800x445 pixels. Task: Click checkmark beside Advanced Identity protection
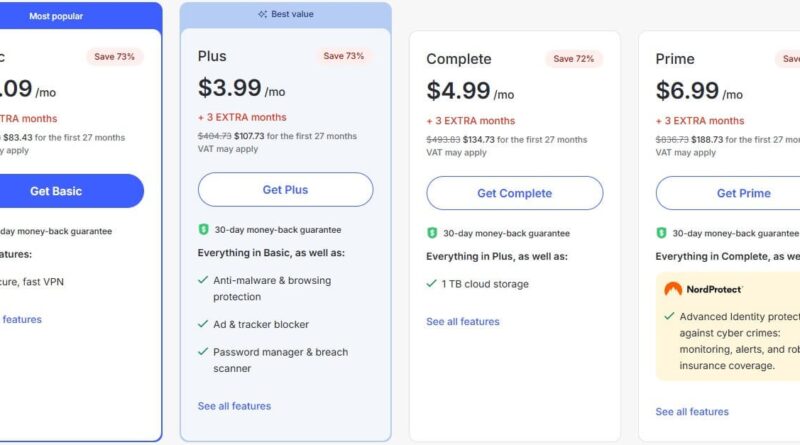pyautogui.click(x=669, y=316)
